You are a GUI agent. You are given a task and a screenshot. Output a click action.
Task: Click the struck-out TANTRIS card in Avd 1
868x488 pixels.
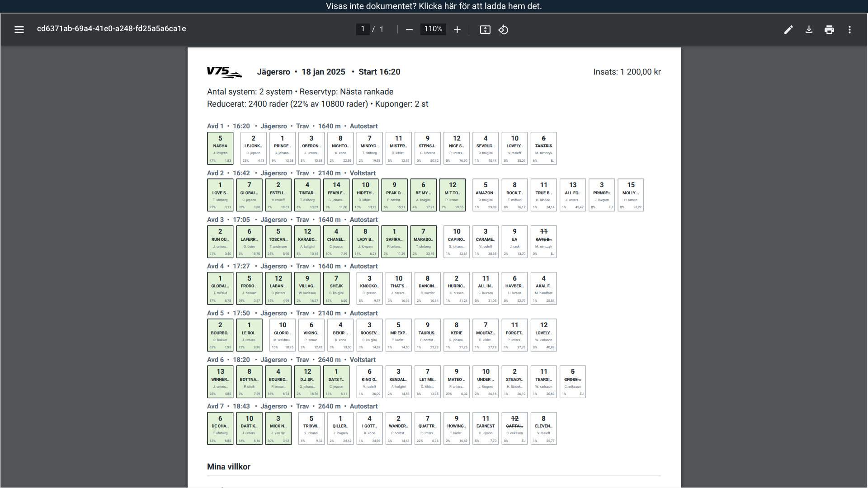click(x=543, y=148)
